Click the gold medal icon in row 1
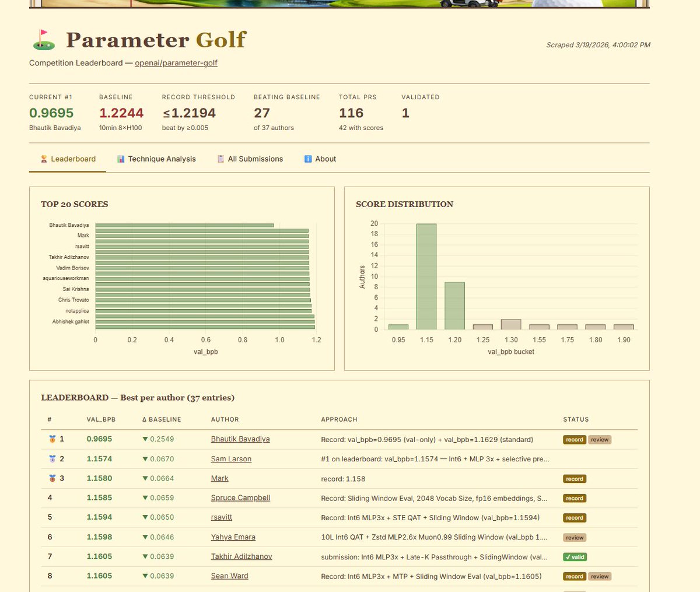This screenshot has width=700, height=592. 52,439
